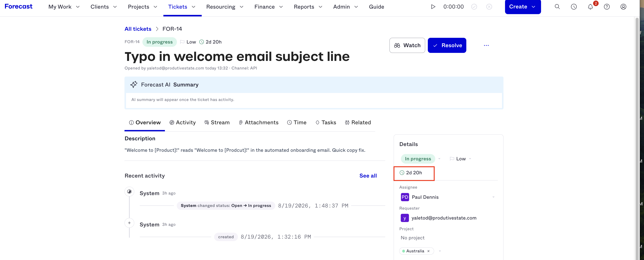Switch to the Stream tab

pyautogui.click(x=217, y=122)
